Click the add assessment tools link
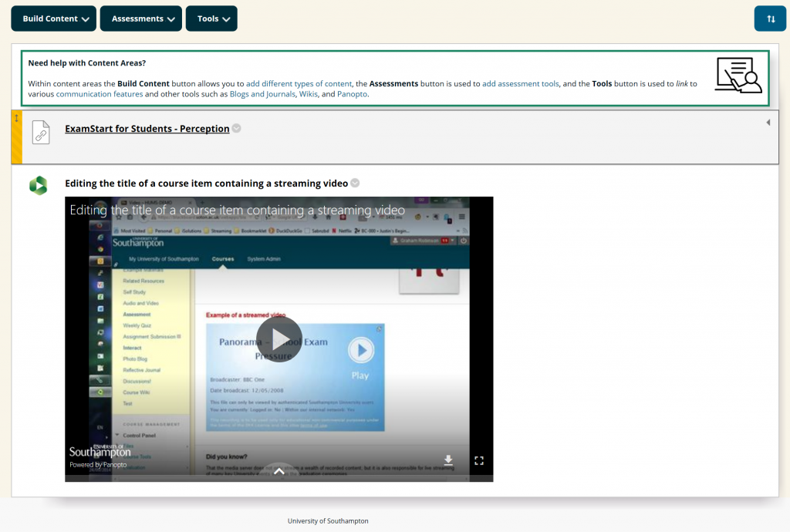Image resolution: width=790 pixels, height=532 pixels. pyautogui.click(x=521, y=83)
